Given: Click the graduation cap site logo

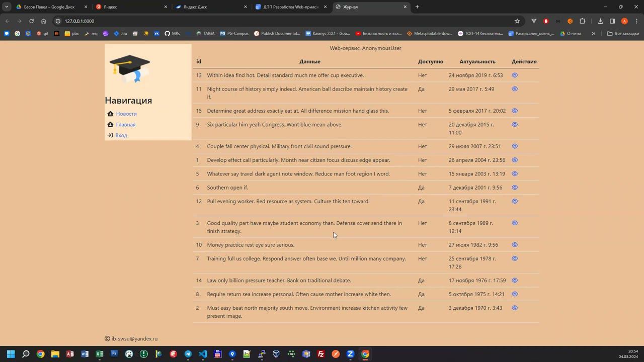Looking at the screenshot, I should coord(130,68).
